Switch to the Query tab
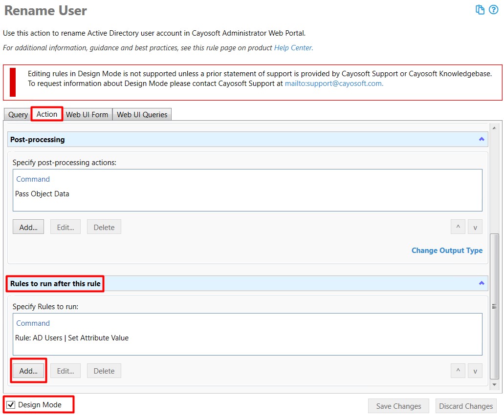 point(18,115)
